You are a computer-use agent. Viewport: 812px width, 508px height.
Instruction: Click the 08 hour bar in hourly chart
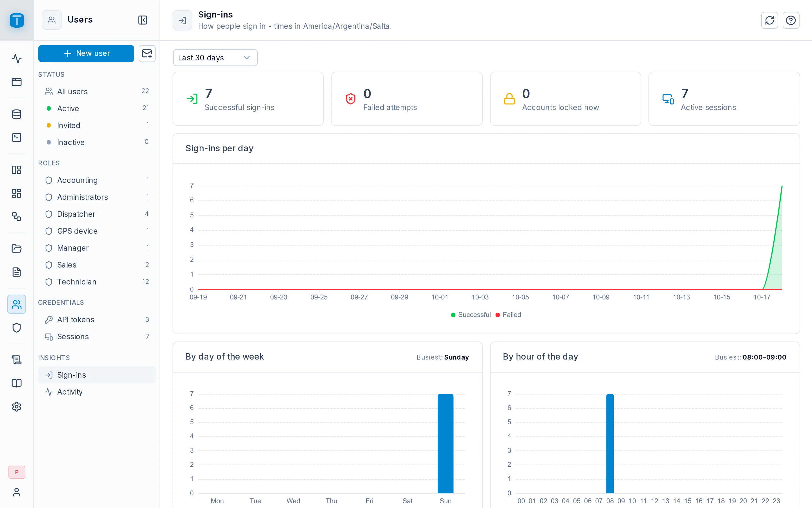click(x=610, y=443)
